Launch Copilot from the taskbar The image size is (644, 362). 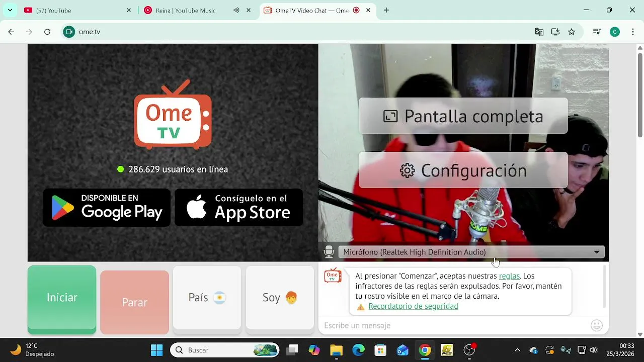point(314,350)
